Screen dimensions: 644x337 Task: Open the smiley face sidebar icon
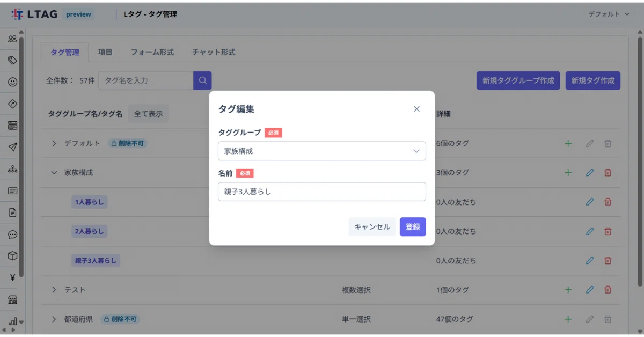tap(12, 82)
